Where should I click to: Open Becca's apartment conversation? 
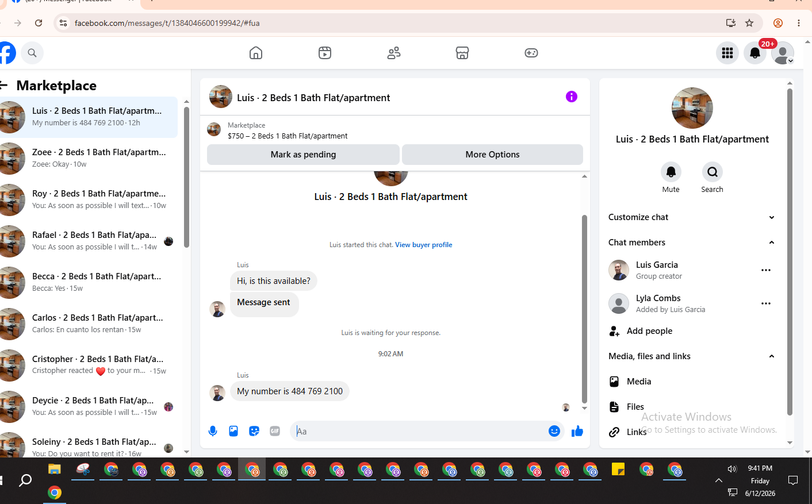(89, 283)
